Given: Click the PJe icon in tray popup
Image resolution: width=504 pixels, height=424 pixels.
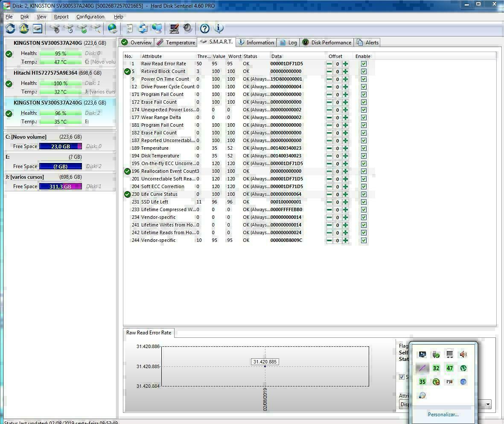Looking at the screenshot, I should (449, 382).
